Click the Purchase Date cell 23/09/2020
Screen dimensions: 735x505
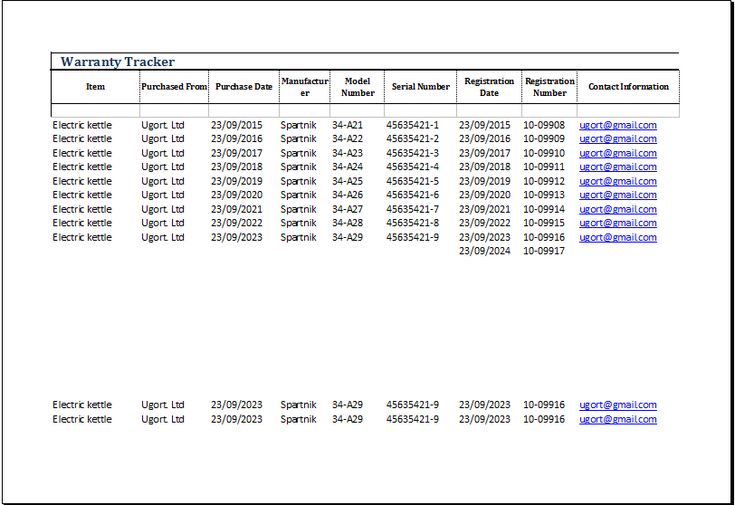tap(236, 195)
